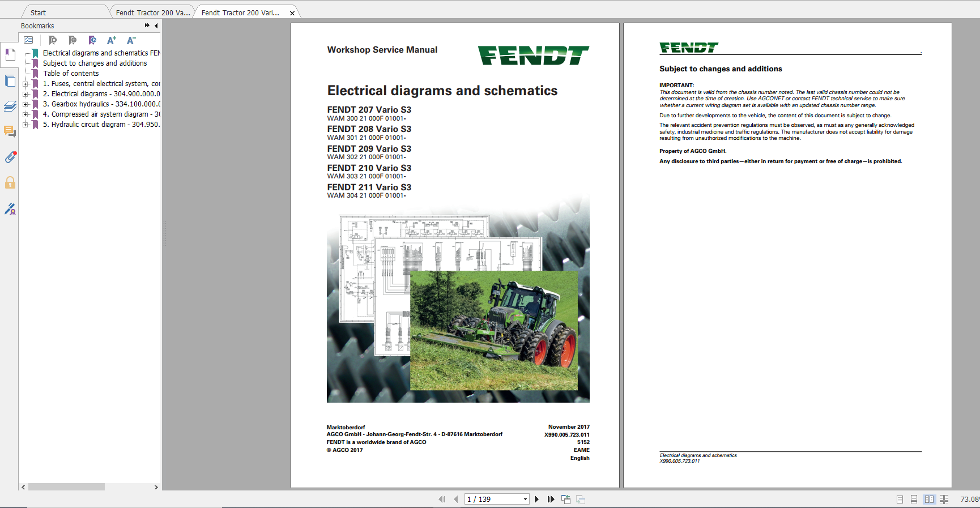Open the Comments sidebar panel
Image resolution: width=980 pixels, height=508 pixels.
(10, 131)
